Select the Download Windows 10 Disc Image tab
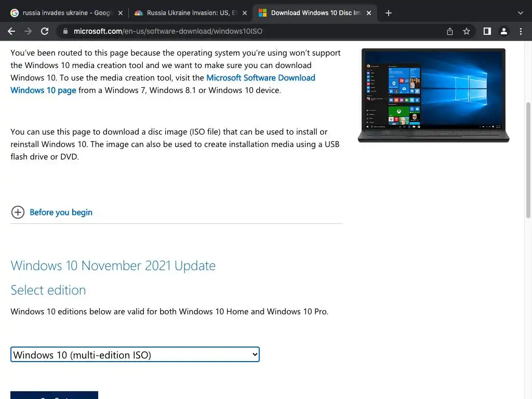This screenshot has width=532, height=399. (x=315, y=13)
